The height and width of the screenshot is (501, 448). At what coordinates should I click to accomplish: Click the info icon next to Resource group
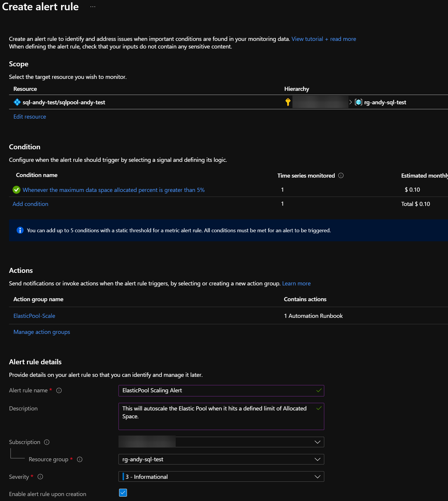(x=80, y=460)
